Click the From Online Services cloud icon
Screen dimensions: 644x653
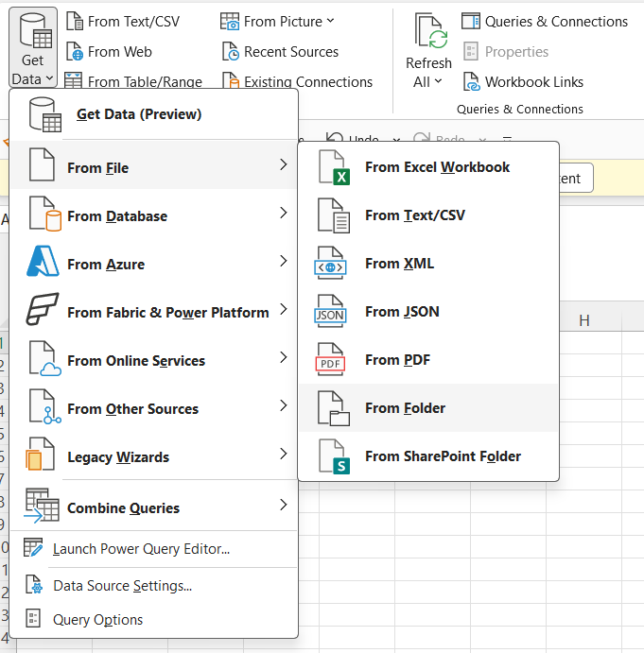45,358
